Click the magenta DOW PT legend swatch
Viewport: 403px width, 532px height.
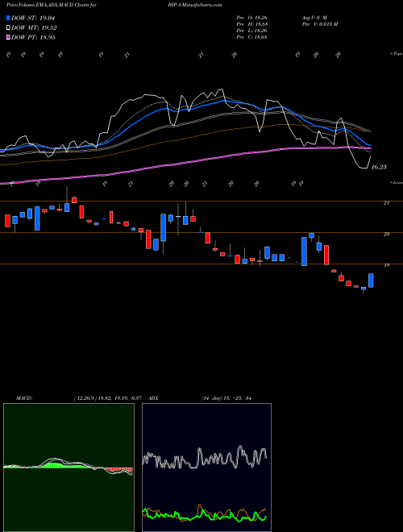(x=9, y=37)
